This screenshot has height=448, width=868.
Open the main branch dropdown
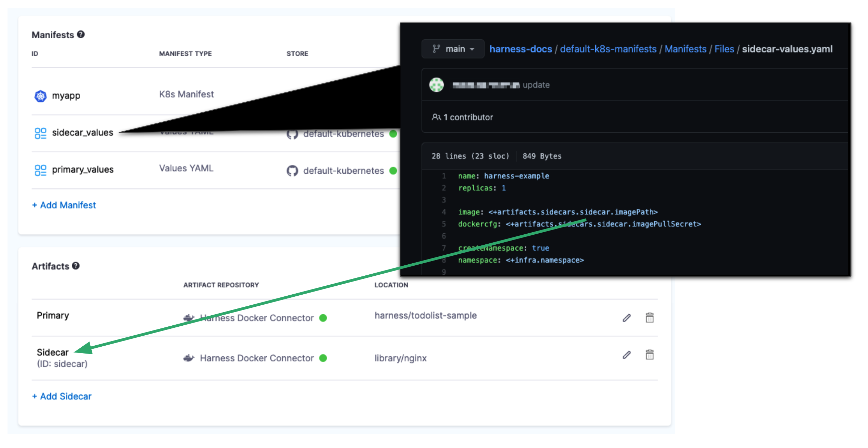point(453,49)
